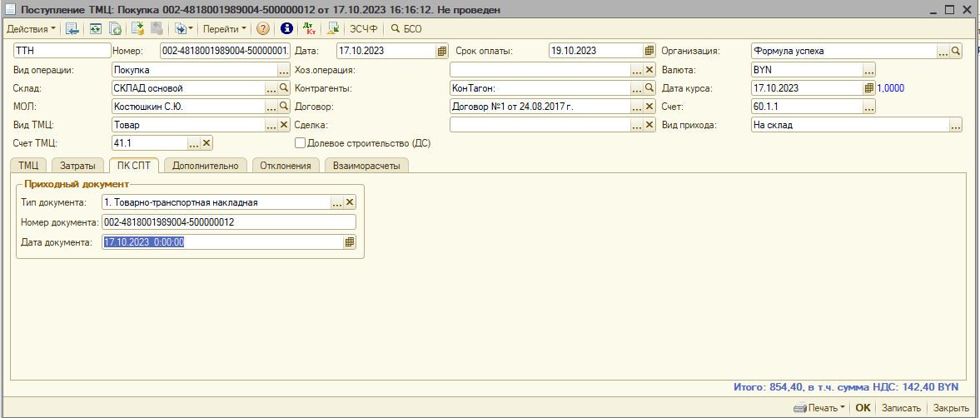This screenshot has width=980, height=418.
Task: Open calendar for Дата курса field
Action: 869,88
